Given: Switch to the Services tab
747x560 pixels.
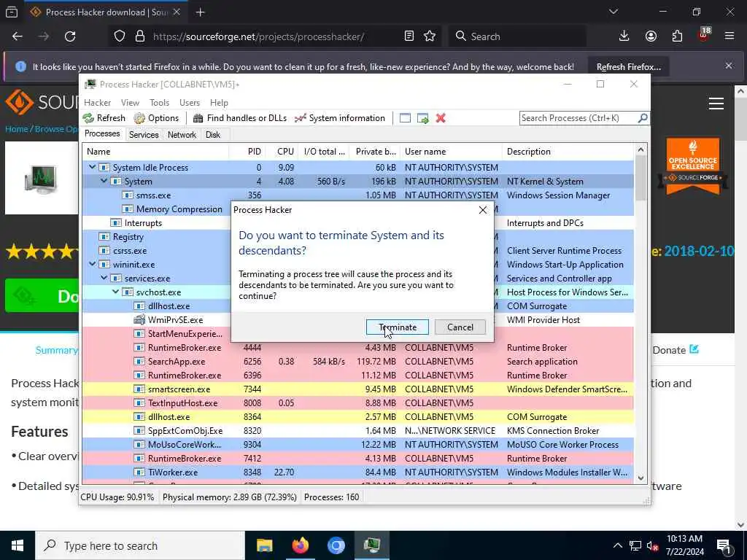Looking at the screenshot, I should (x=144, y=135).
